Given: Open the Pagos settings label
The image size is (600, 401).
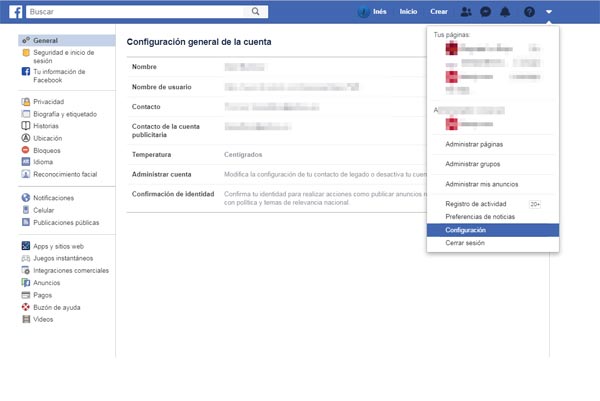Looking at the screenshot, I should pyautogui.click(x=42, y=295).
